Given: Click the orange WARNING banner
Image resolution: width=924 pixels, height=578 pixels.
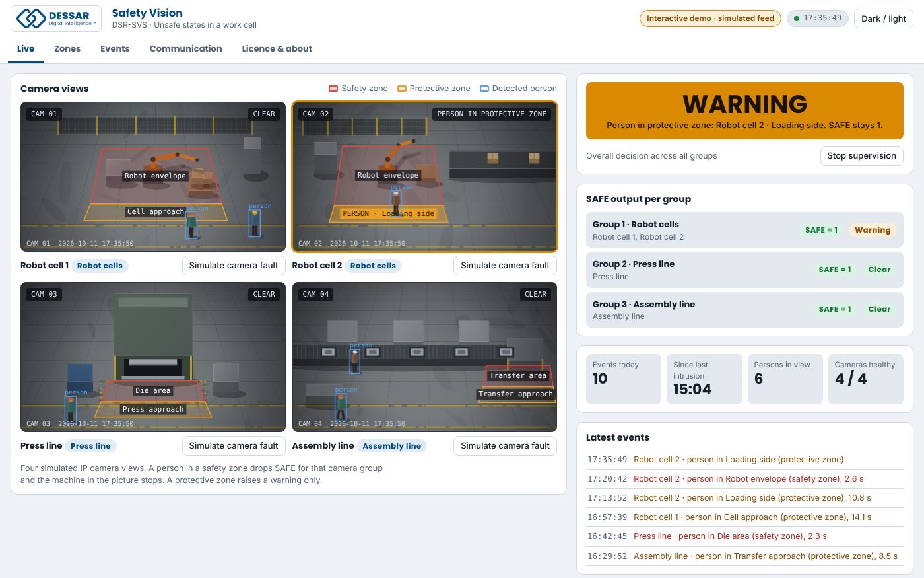Looking at the screenshot, I should (744, 110).
